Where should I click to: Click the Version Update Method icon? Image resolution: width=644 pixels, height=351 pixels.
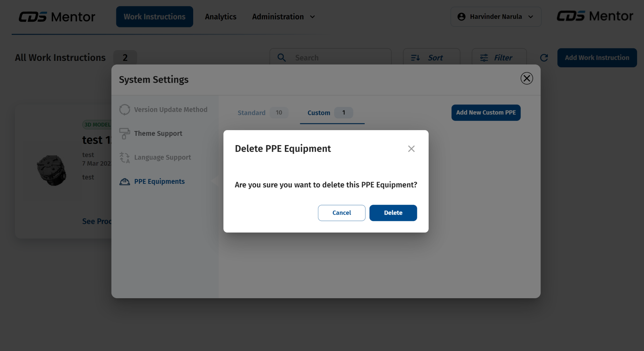pos(125,110)
